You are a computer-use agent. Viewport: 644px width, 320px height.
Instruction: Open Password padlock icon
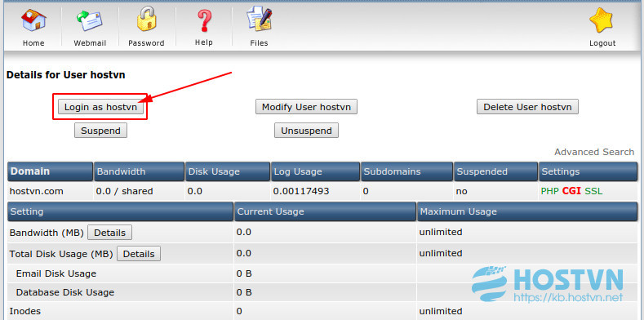(x=146, y=20)
